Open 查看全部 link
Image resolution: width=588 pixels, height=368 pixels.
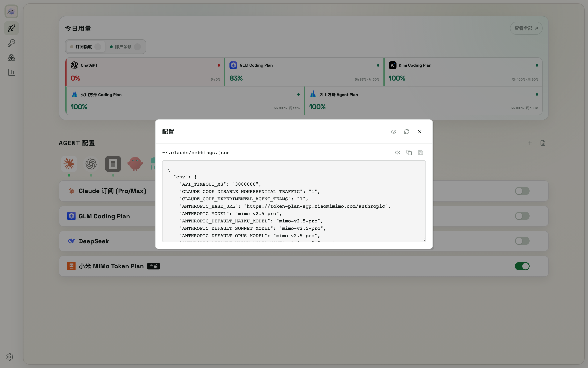click(526, 28)
